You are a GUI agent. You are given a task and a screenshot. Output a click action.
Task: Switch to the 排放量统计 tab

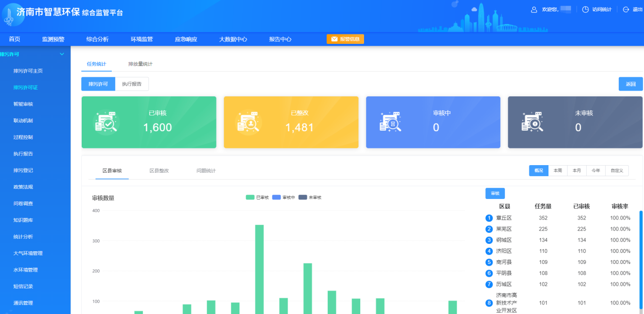[140, 64]
